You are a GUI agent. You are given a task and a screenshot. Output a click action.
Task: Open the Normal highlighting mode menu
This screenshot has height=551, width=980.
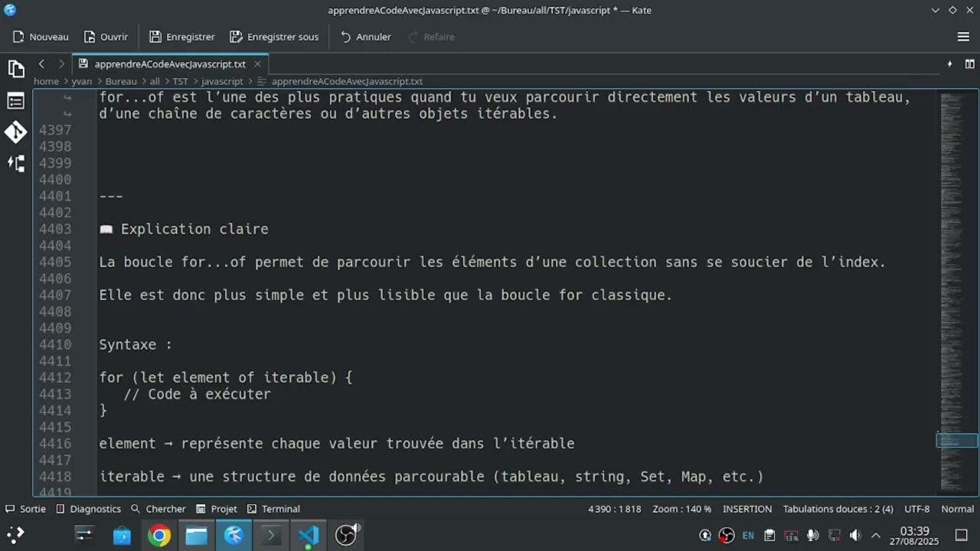coord(957,509)
